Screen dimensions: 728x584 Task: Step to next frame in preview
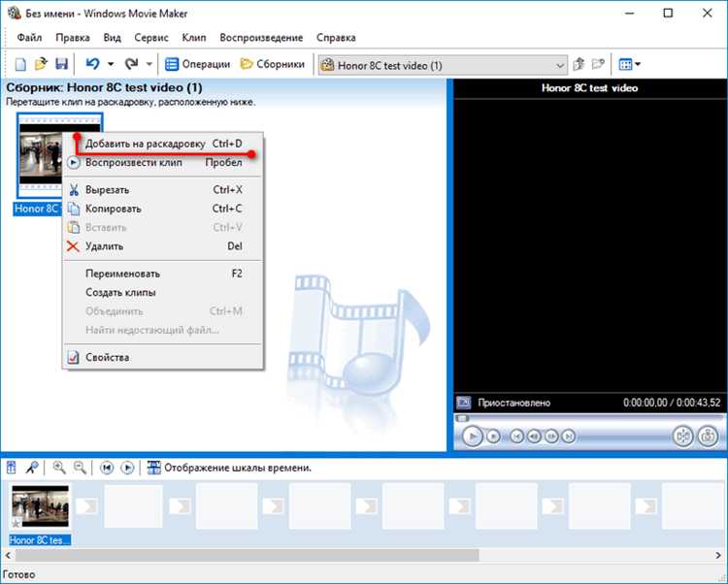point(551,437)
